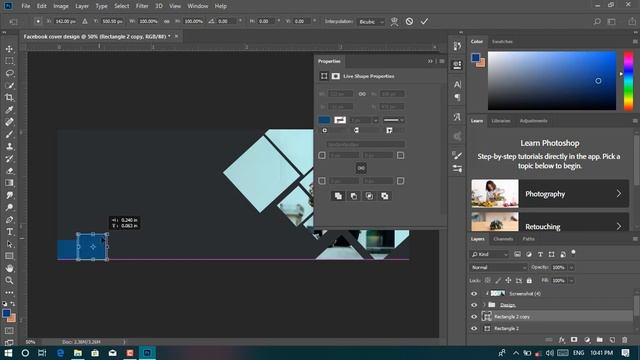
Task: Click the foreground color swatch in toolbar
Action: [x=6, y=313]
